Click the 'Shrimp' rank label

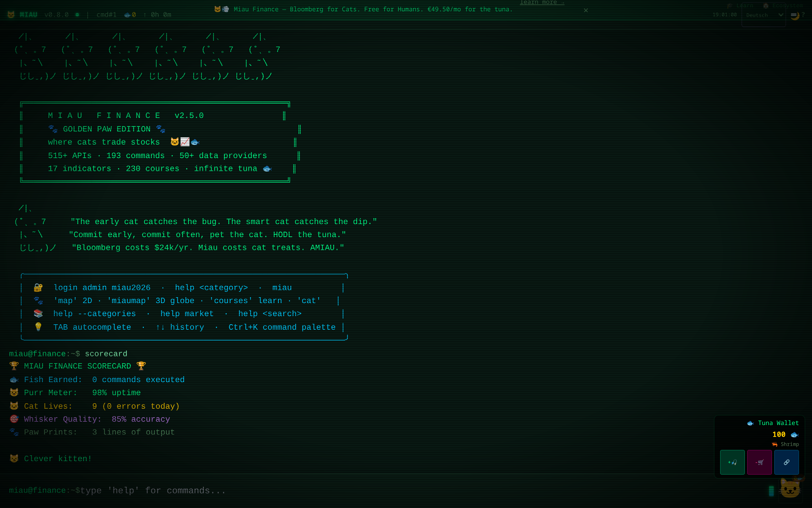[x=790, y=444]
